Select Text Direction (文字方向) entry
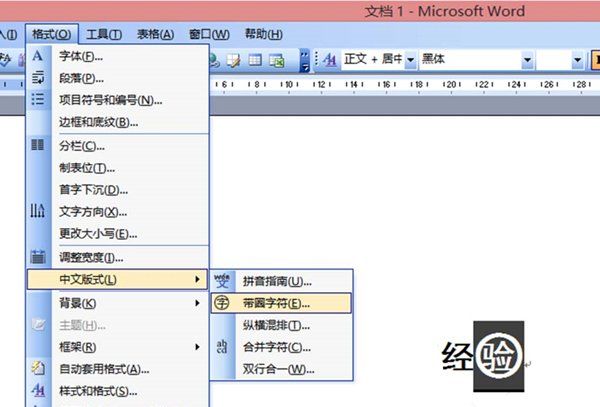The image size is (600, 407). coord(118,212)
